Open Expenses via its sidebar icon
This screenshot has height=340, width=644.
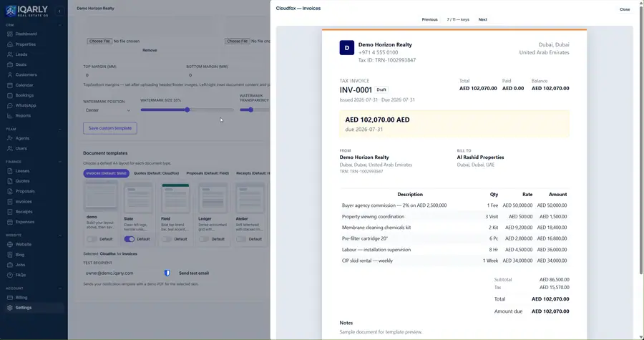pos(10,222)
